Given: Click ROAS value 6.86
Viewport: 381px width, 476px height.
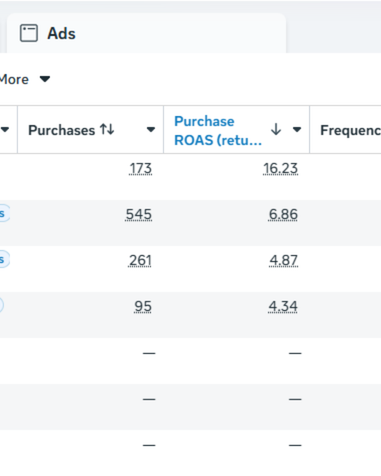Looking at the screenshot, I should tap(283, 215).
